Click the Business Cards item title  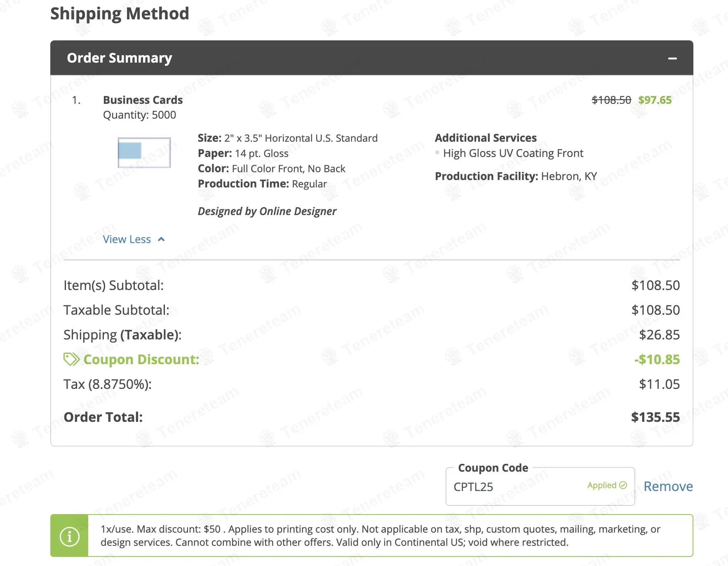point(143,100)
